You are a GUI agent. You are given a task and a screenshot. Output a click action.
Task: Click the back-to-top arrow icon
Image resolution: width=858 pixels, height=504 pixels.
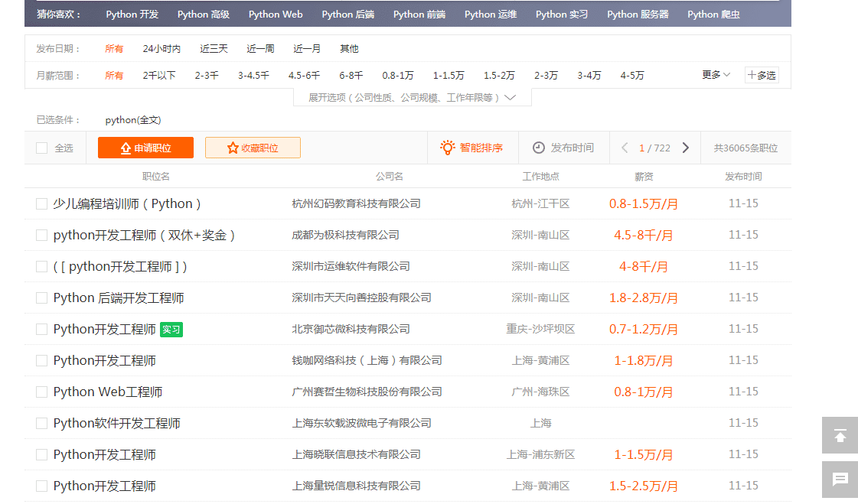point(840,435)
